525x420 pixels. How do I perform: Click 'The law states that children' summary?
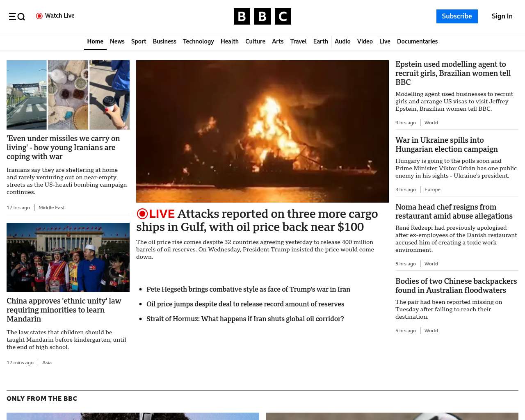coord(66,340)
